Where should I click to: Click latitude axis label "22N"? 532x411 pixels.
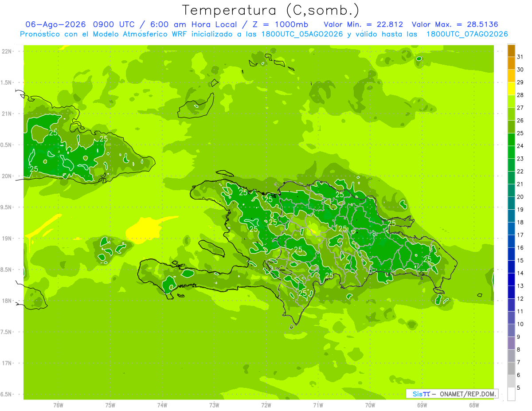pos(7,51)
